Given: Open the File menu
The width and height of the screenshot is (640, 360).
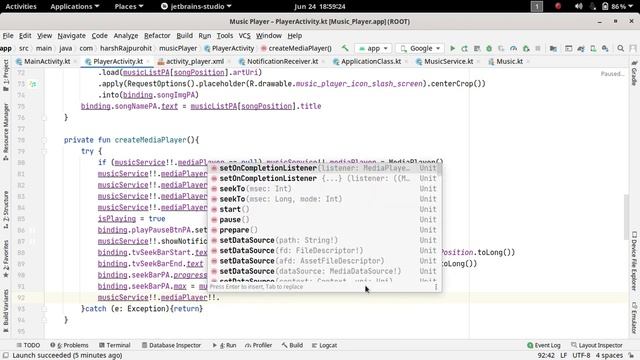Looking at the screenshot, I should pos(8,36).
